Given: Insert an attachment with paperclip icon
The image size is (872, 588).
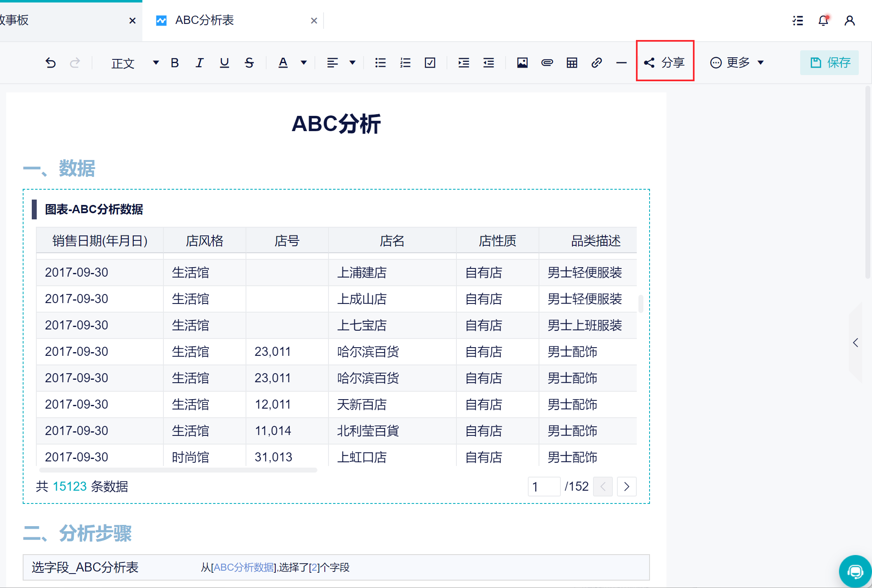Looking at the screenshot, I should point(547,63).
